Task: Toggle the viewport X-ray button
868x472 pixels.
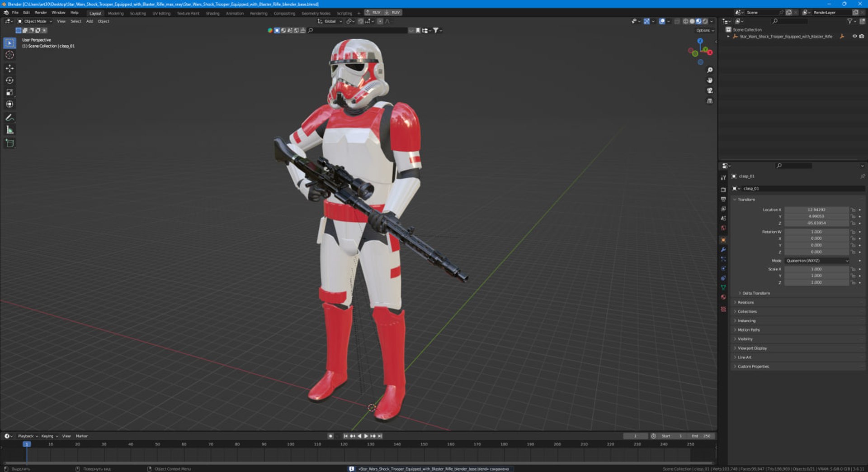Action: [x=677, y=21]
